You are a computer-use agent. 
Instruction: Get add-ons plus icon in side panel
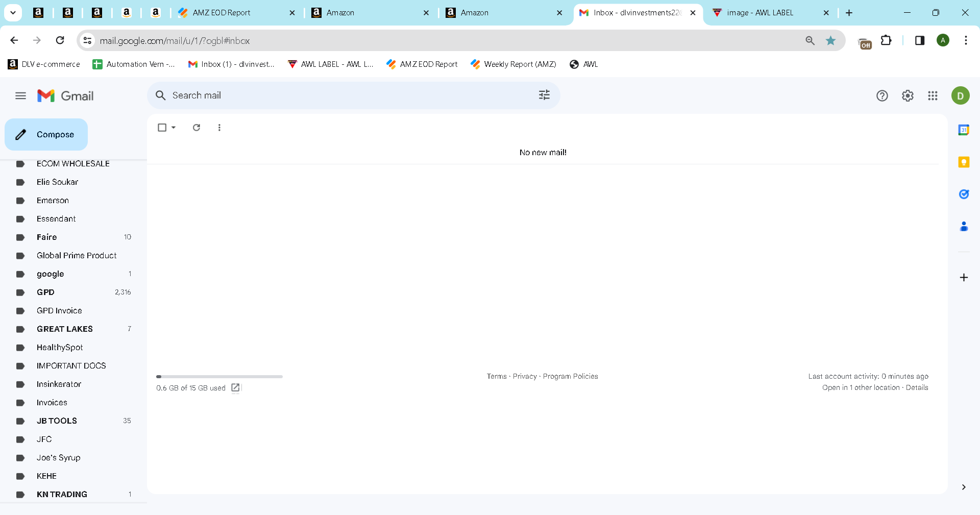(x=964, y=278)
